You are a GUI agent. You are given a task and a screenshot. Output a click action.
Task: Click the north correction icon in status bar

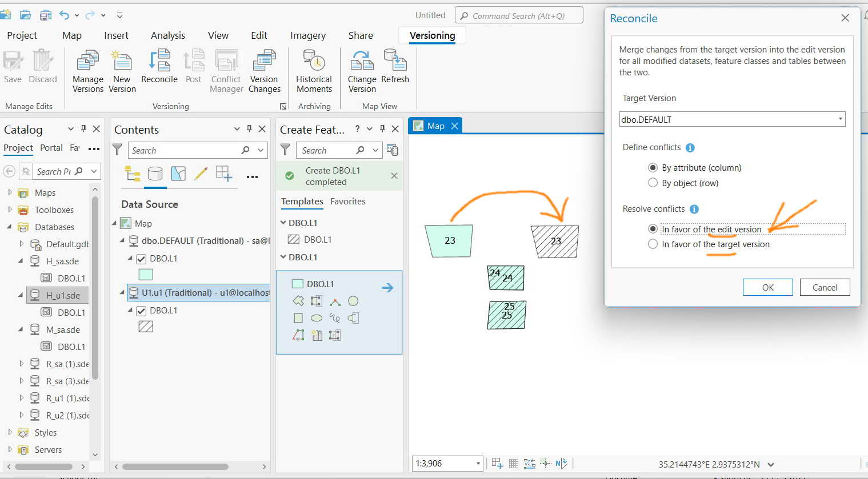tap(561, 464)
